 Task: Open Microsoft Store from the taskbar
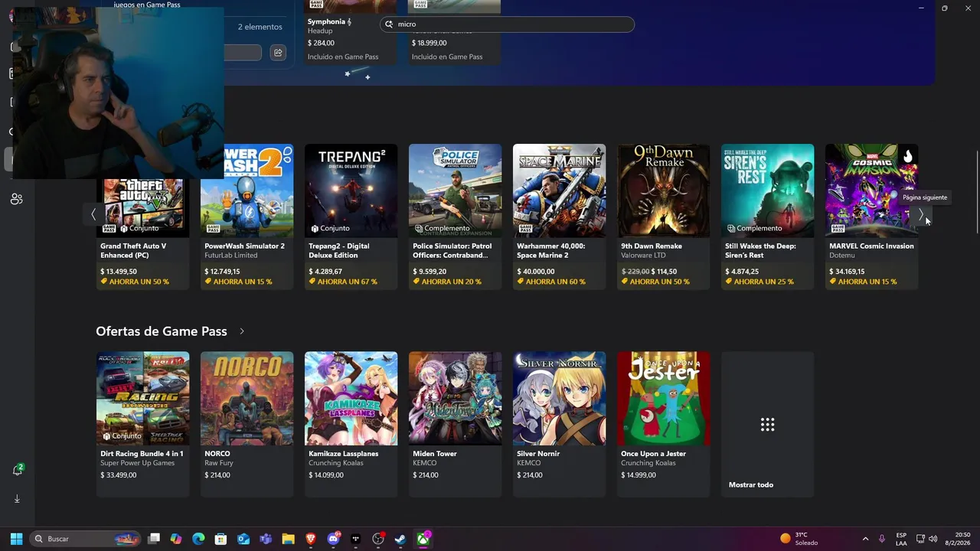tap(220, 539)
